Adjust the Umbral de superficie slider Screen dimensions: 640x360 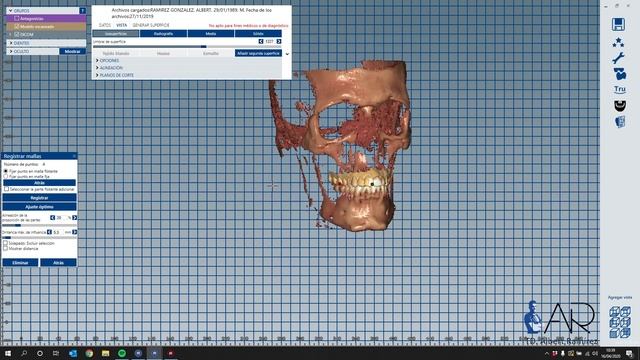187,47
